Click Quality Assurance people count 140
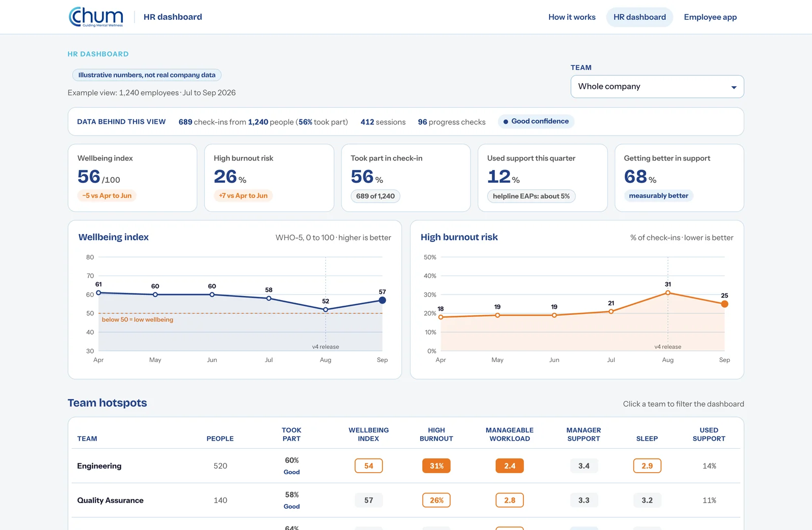 click(x=220, y=501)
